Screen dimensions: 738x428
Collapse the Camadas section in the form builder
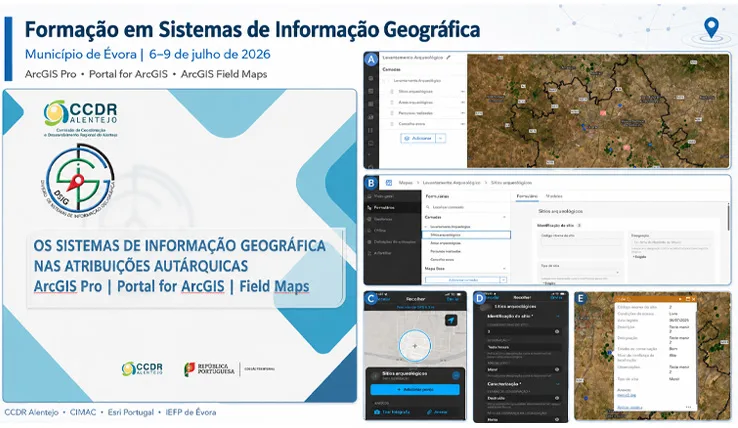504,217
